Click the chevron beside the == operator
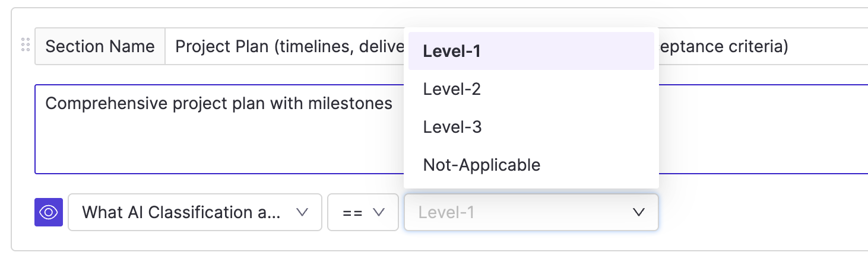 (x=378, y=212)
